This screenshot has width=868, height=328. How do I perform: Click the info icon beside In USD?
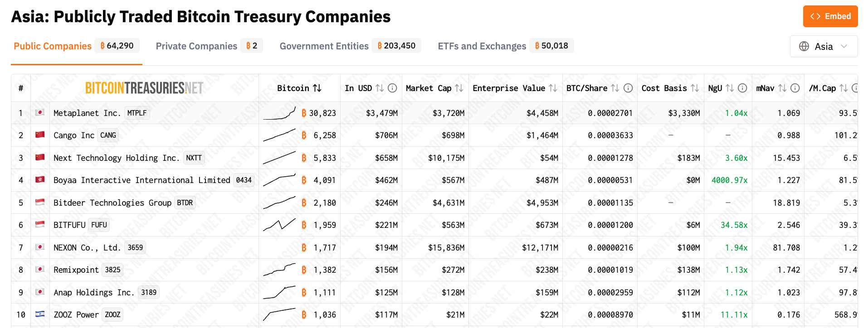click(x=393, y=88)
